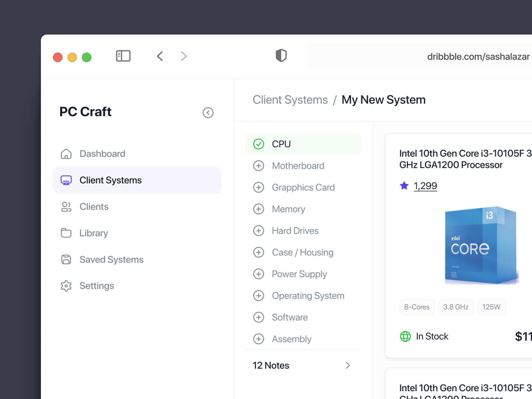Image resolution: width=532 pixels, height=399 pixels.
Task: Click the star rating icon on the processor
Action: (x=404, y=186)
